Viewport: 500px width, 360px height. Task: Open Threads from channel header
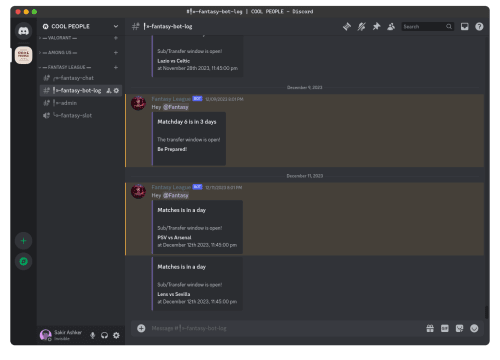click(347, 27)
